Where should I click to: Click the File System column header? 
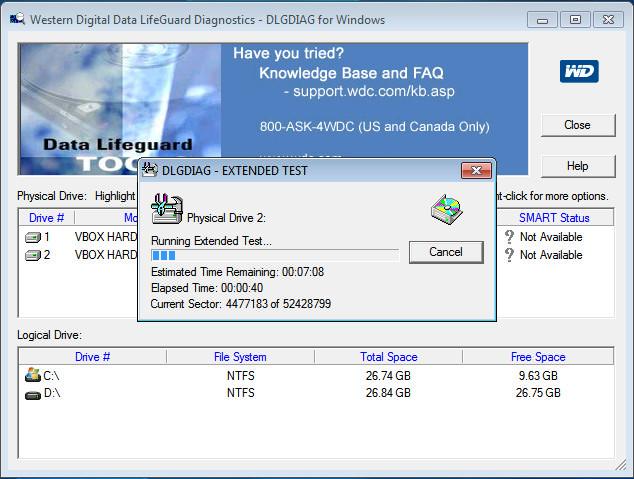[x=240, y=357]
